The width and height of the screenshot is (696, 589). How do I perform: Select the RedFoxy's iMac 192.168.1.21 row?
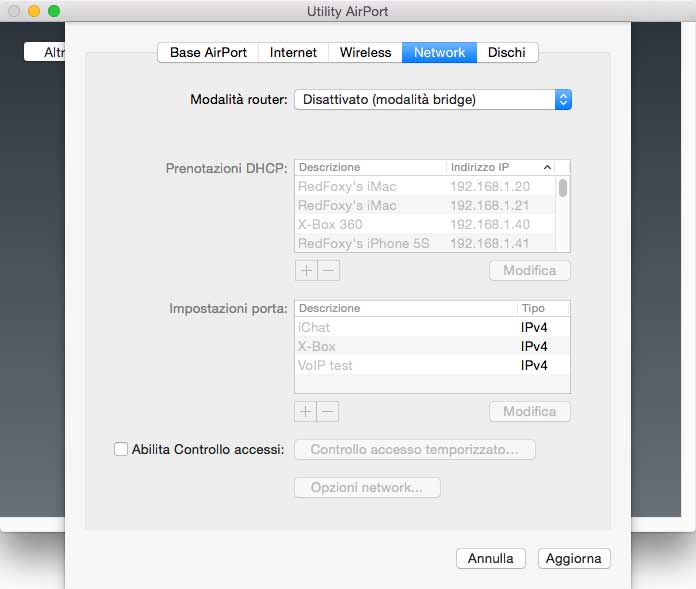pyautogui.click(x=425, y=206)
